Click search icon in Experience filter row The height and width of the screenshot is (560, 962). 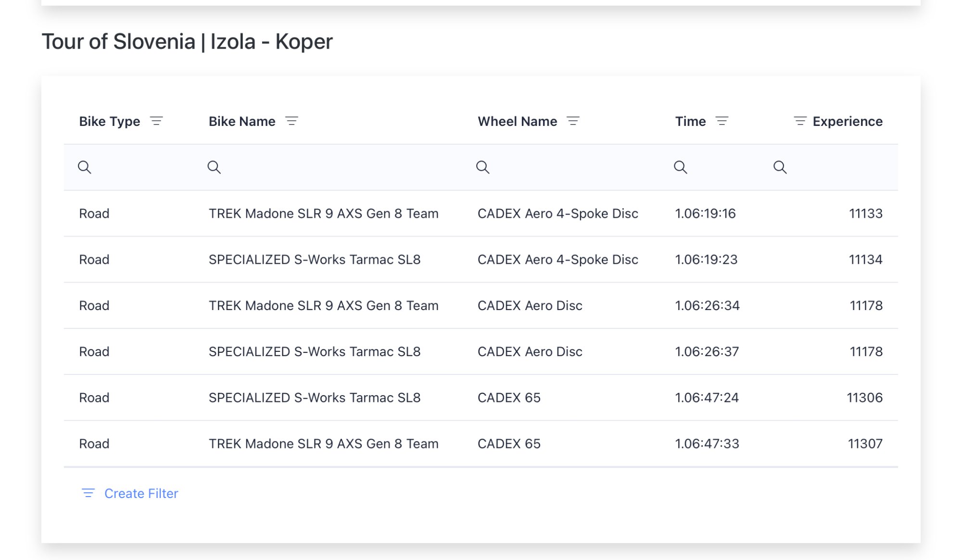[780, 167]
